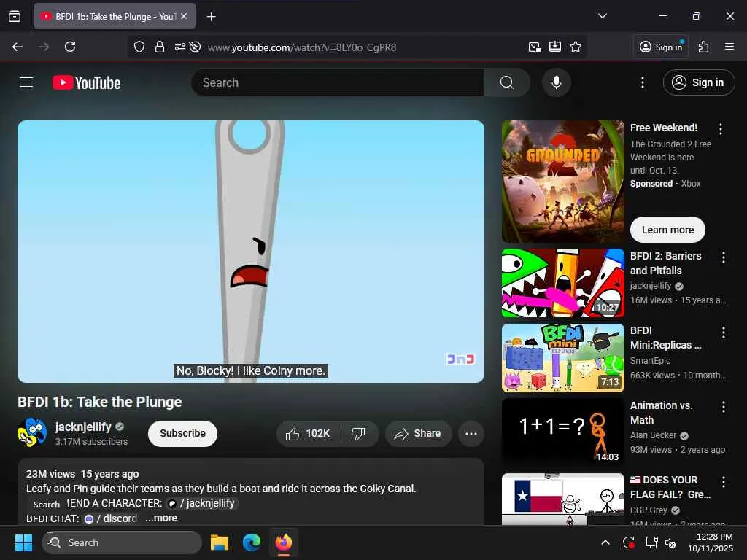
Task: Bookmark this page with star icon
Action: pyautogui.click(x=576, y=47)
